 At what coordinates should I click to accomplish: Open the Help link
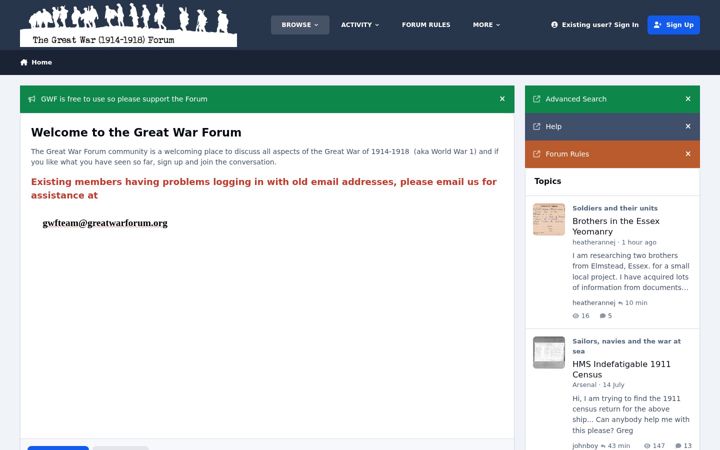tap(553, 126)
